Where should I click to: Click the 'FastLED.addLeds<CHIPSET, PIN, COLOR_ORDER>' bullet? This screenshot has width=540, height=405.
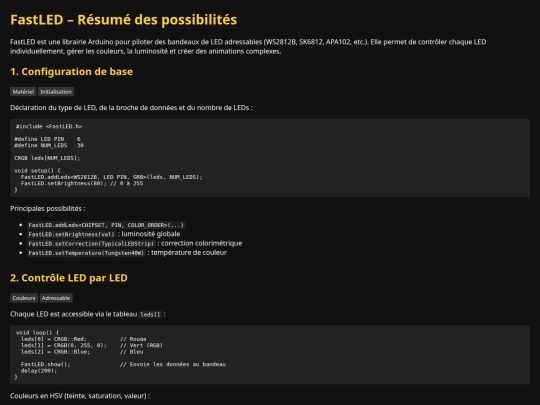tap(106, 225)
